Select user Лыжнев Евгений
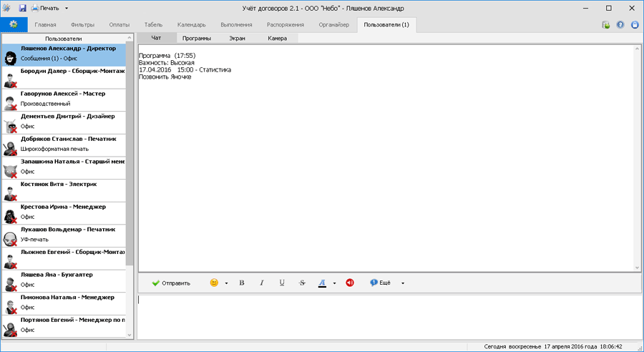 [64, 258]
